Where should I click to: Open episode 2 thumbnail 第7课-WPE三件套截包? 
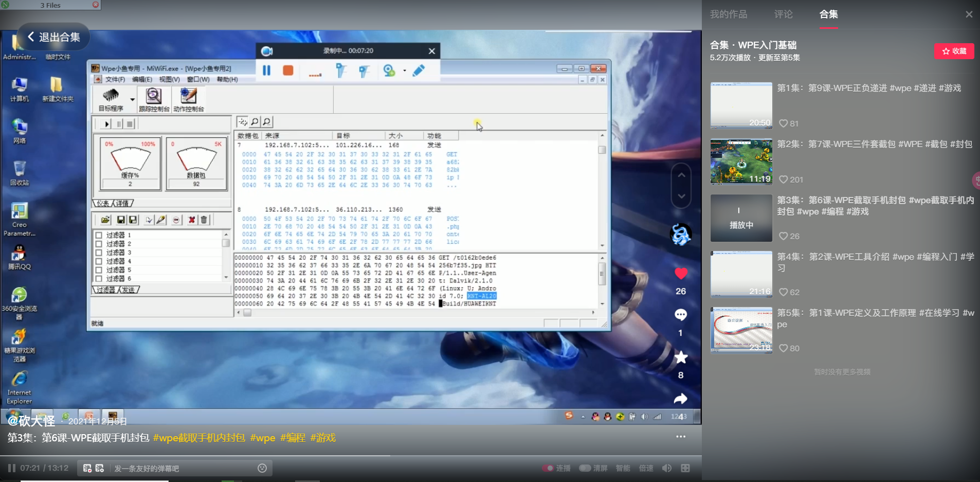[x=741, y=162]
